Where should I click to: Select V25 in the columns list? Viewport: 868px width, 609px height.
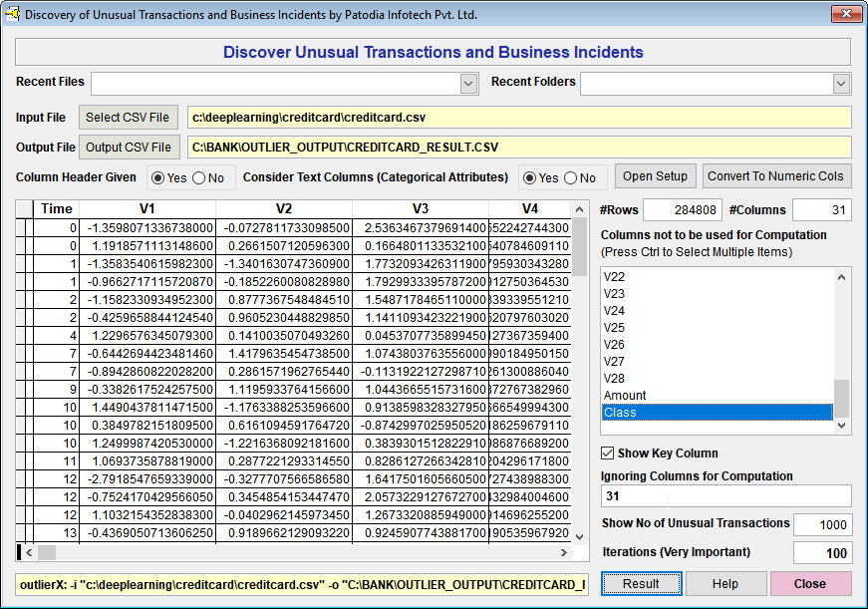(614, 328)
